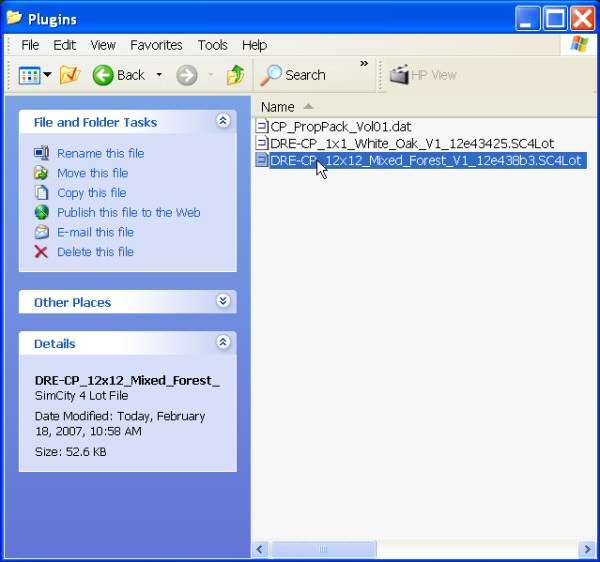Go up one folder level icon
The image size is (600, 562).
(235, 75)
